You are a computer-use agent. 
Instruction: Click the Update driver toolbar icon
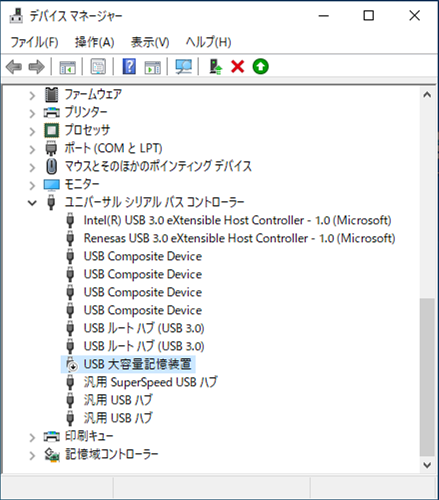point(216,67)
